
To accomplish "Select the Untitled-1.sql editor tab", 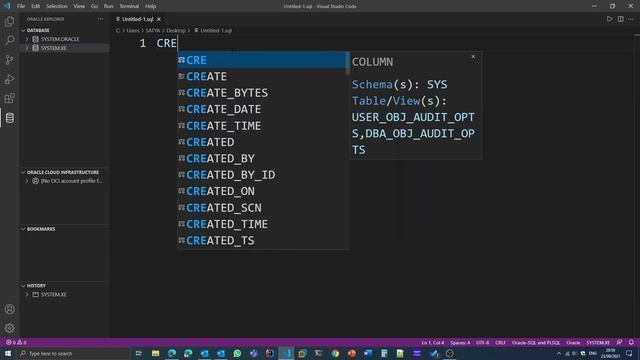I will click(x=137, y=19).
